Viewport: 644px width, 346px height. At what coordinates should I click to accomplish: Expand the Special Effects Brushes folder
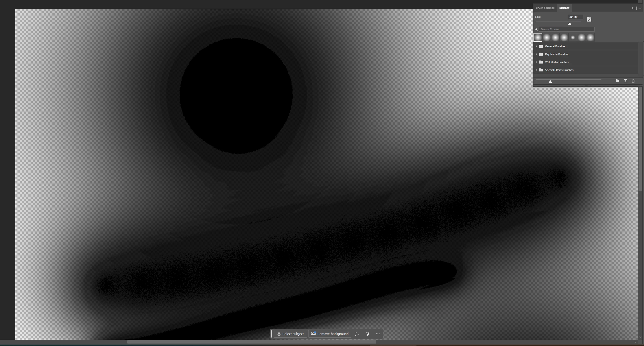[x=536, y=70]
